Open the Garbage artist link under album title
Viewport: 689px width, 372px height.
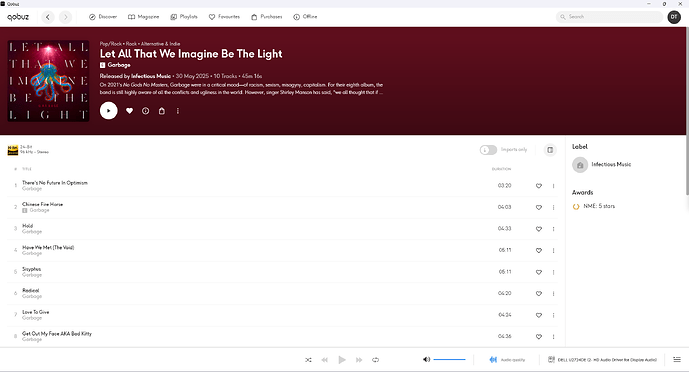(x=119, y=65)
